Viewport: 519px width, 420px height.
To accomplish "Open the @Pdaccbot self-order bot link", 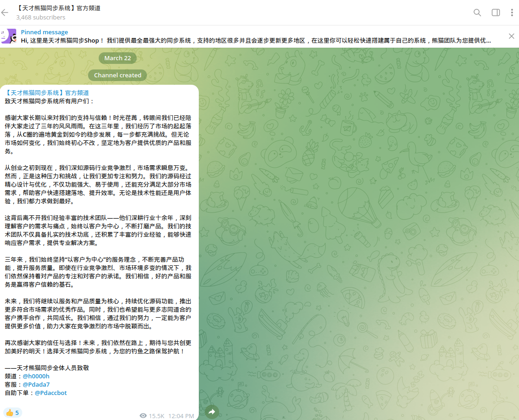I will pyautogui.click(x=51, y=393).
